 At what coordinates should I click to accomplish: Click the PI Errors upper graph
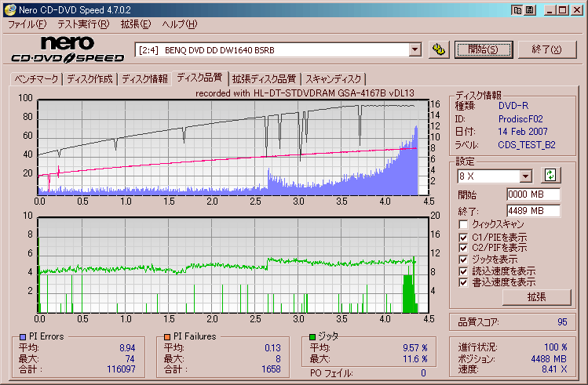[x=233, y=147]
